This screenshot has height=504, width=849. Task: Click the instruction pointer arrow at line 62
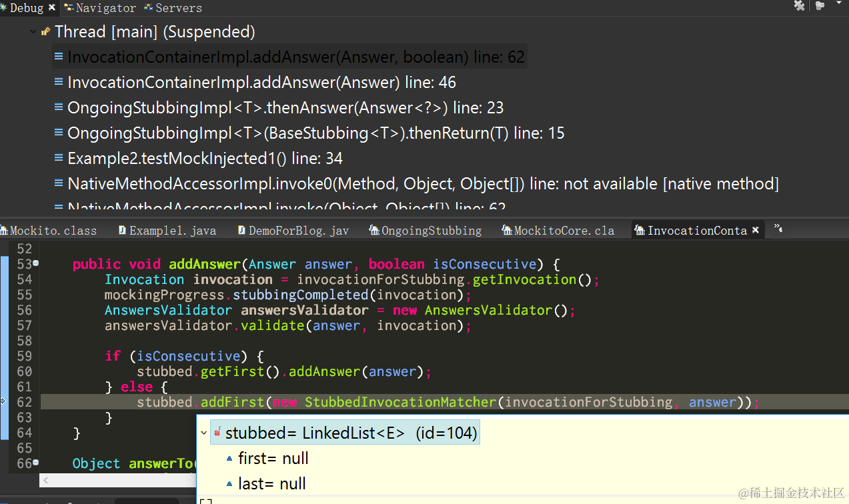coord(3,401)
